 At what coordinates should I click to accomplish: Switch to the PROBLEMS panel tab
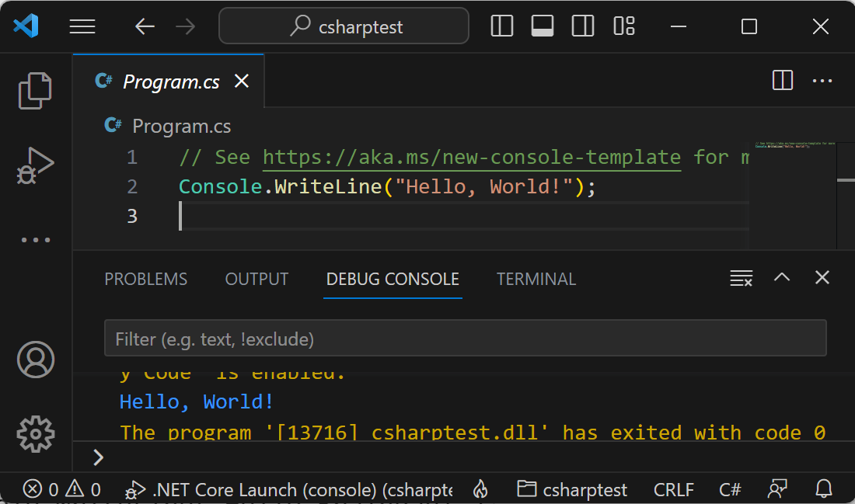pos(146,280)
